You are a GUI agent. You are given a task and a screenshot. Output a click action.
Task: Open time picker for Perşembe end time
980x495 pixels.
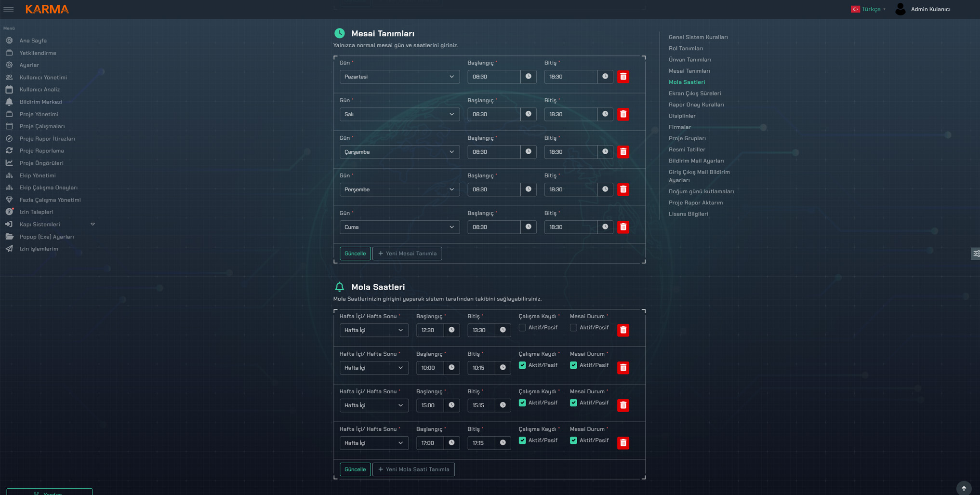click(x=605, y=189)
